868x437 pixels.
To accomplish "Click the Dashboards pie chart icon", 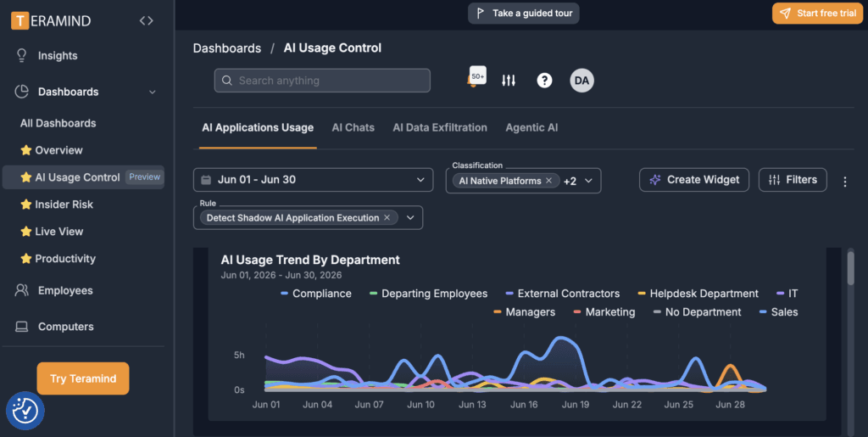I will 21,92.
